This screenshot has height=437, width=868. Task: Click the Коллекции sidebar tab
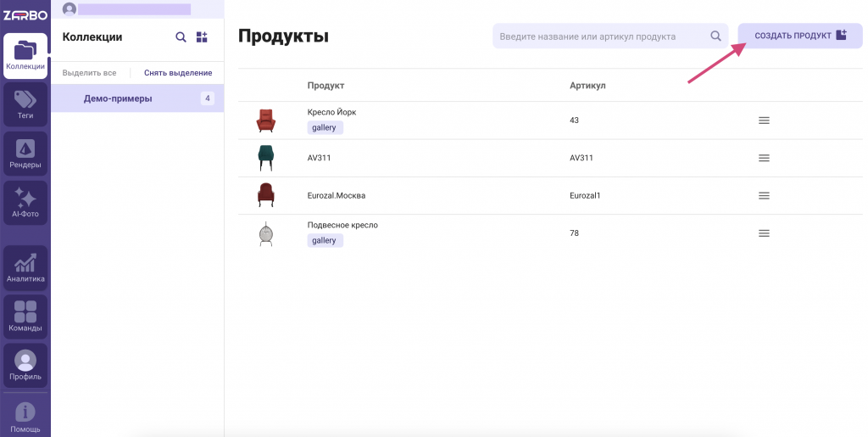click(x=25, y=56)
